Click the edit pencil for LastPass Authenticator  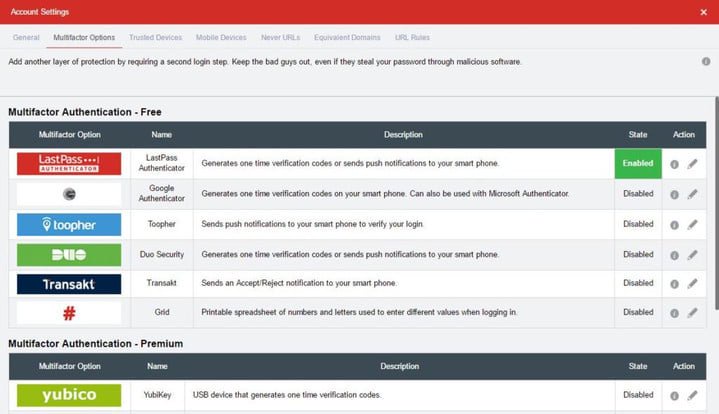click(x=692, y=164)
